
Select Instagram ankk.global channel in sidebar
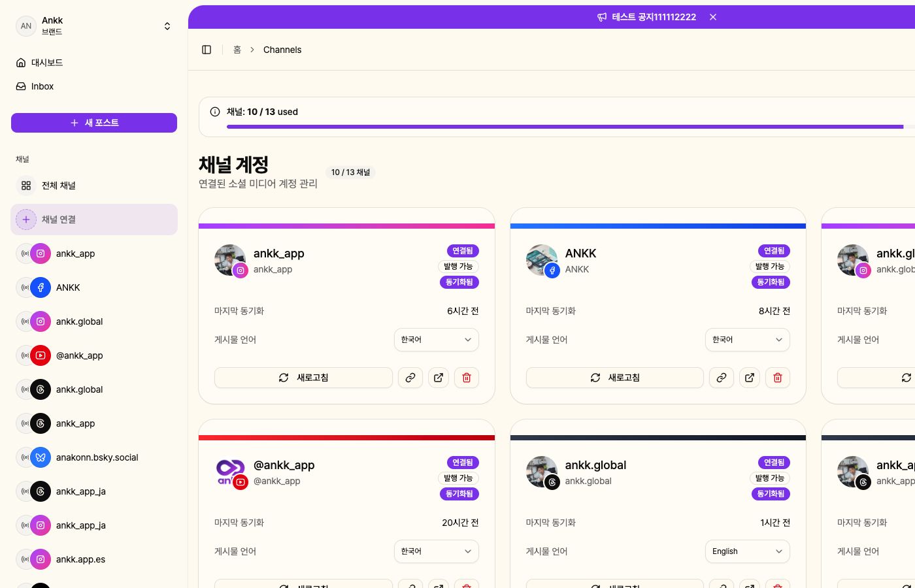click(x=94, y=321)
